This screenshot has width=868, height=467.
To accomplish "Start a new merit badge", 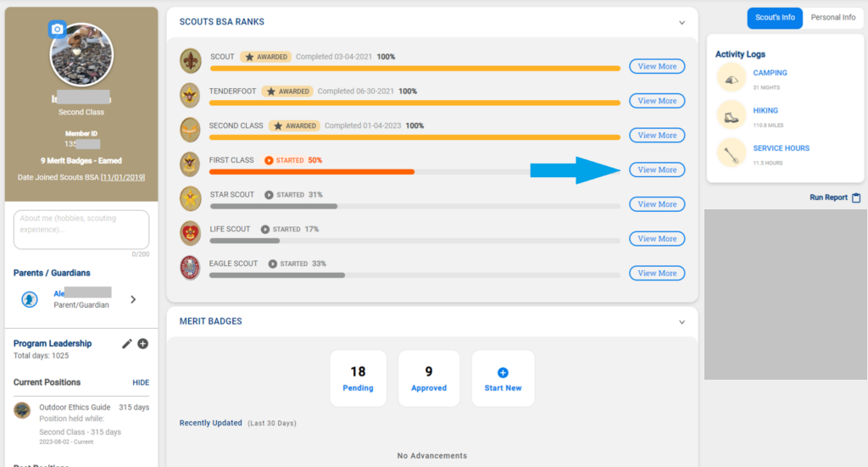I will pyautogui.click(x=503, y=379).
